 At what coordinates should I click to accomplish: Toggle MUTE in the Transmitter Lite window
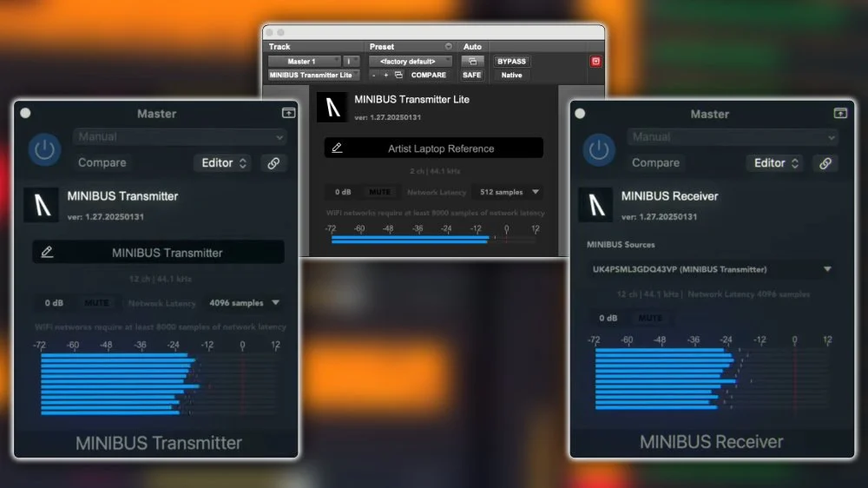[x=380, y=192]
